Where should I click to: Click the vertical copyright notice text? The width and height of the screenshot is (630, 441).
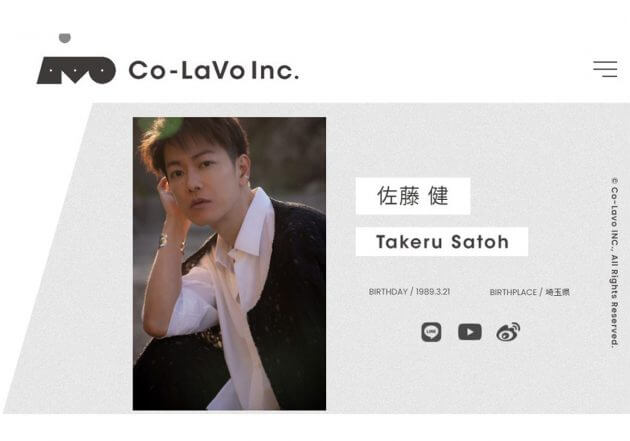click(615, 262)
